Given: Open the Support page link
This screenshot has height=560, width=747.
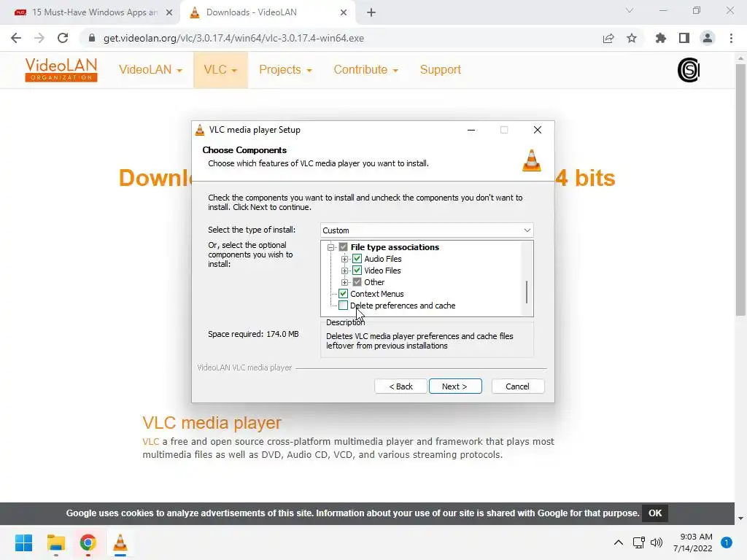Looking at the screenshot, I should pyautogui.click(x=440, y=70).
